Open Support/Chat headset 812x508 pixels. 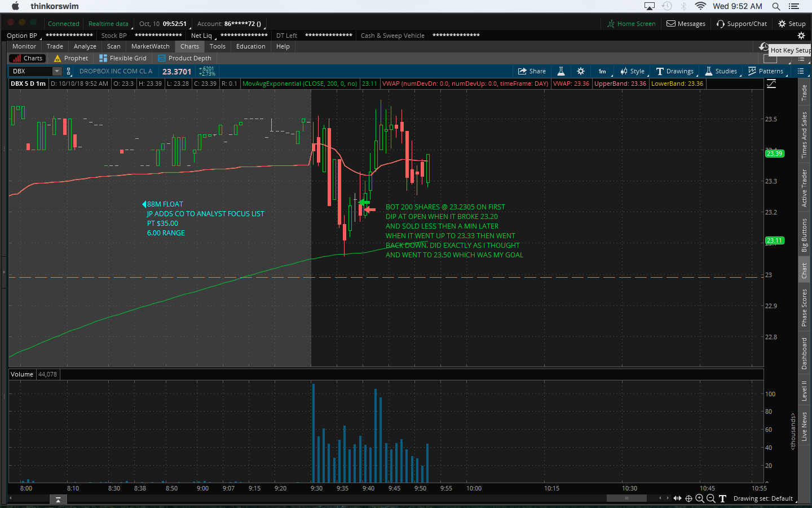point(742,24)
